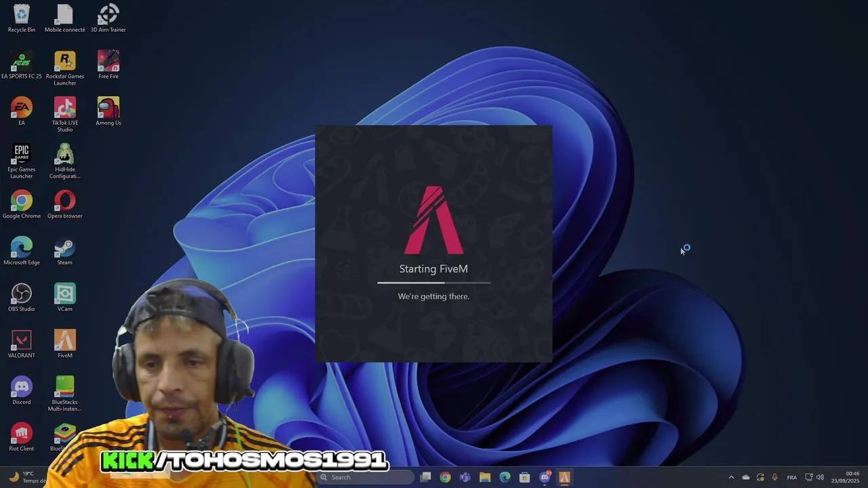The width and height of the screenshot is (868, 488).
Task: Open the volume speaker tray icon
Action: coord(820,477)
